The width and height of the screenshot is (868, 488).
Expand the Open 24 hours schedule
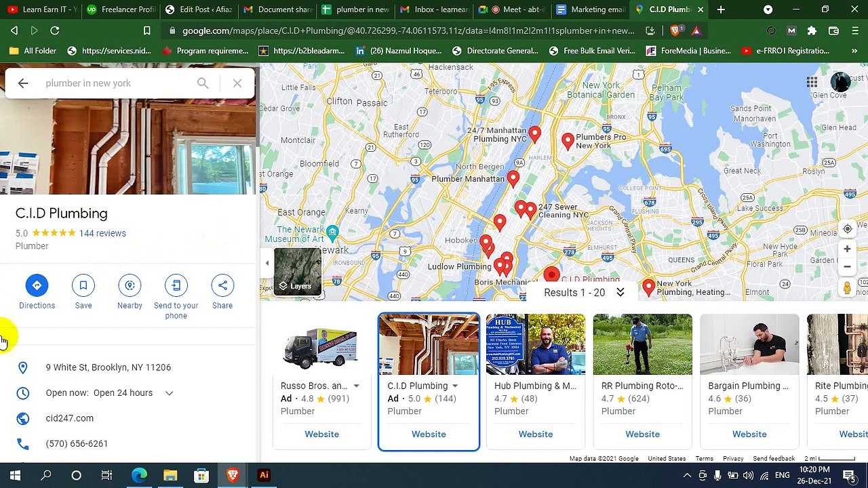pos(170,393)
